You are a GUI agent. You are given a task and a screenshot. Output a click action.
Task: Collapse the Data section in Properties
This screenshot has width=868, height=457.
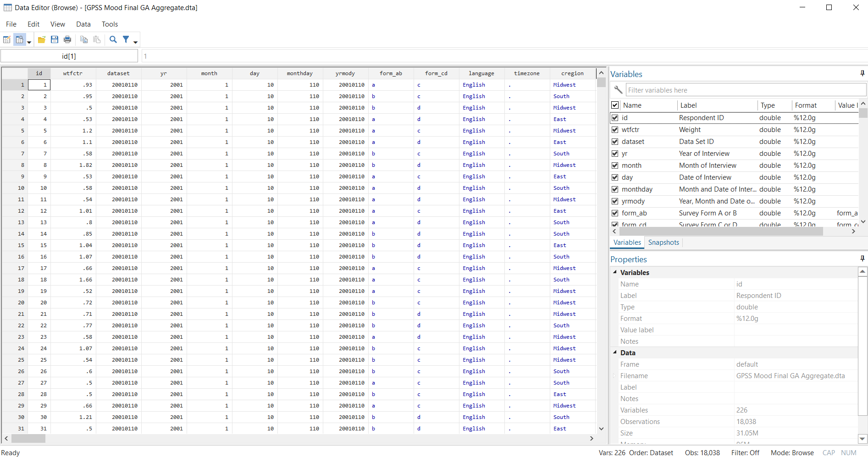(615, 352)
